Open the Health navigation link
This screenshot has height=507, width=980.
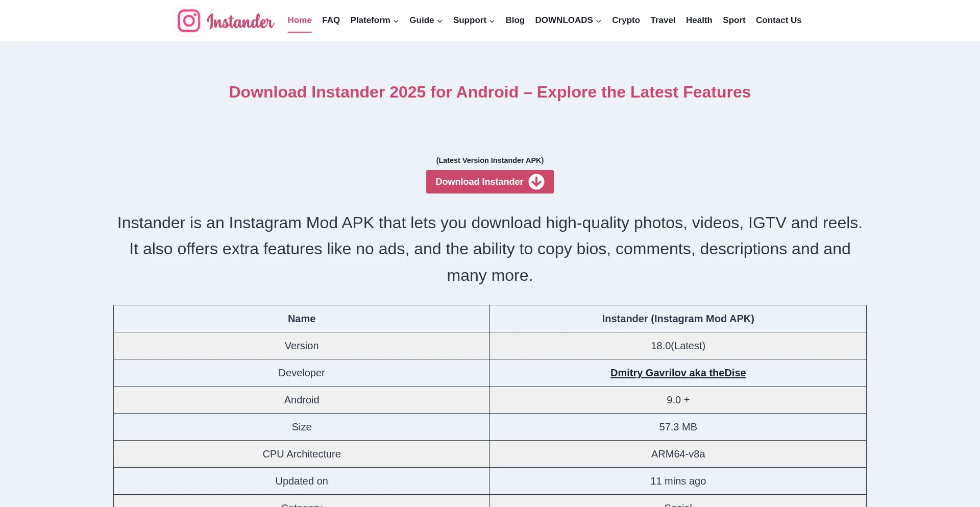coord(699,20)
